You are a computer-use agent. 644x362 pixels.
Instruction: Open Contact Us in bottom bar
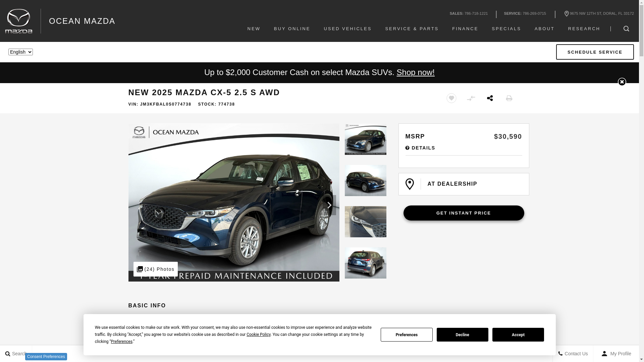(x=573, y=354)
